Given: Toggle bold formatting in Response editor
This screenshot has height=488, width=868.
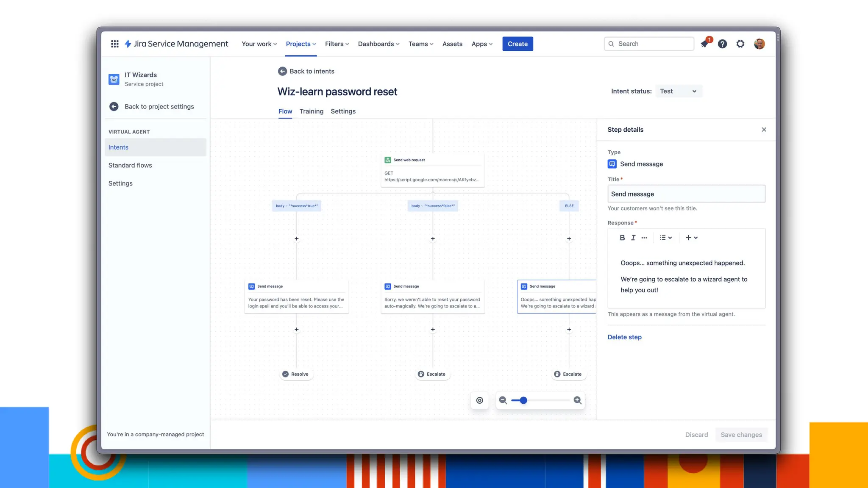Looking at the screenshot, I should click(622, 238).
